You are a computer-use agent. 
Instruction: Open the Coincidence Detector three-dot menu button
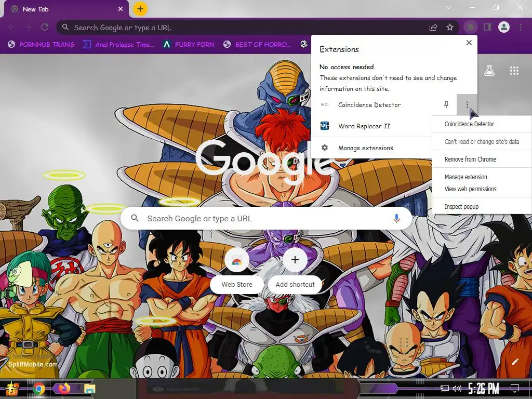467,104
